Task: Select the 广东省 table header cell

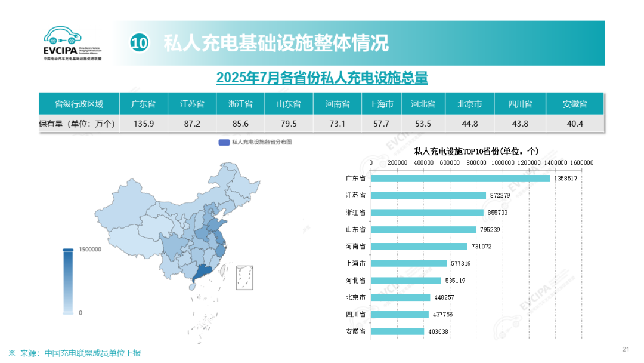Action: pyautogui.click(x=144, y=104)
